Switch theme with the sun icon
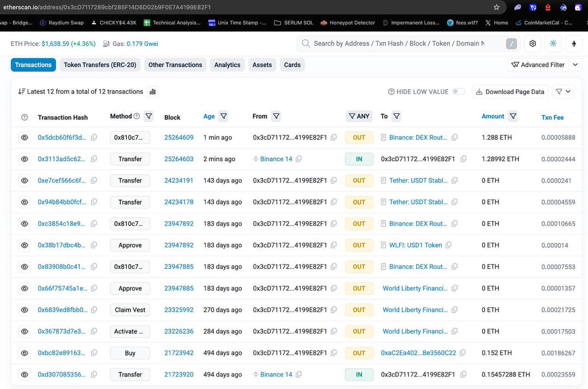 553,44
